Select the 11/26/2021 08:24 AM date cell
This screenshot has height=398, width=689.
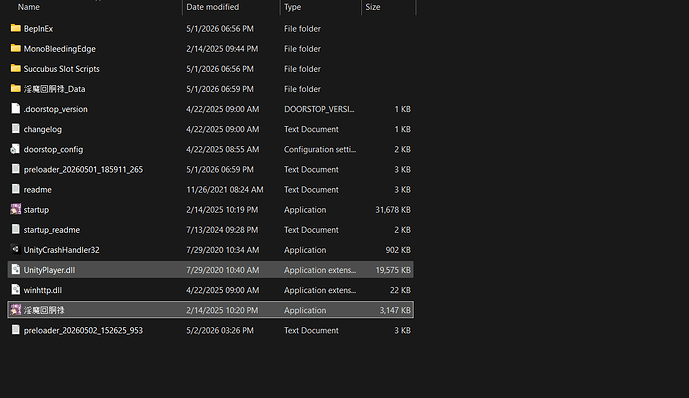click(225, 190)
